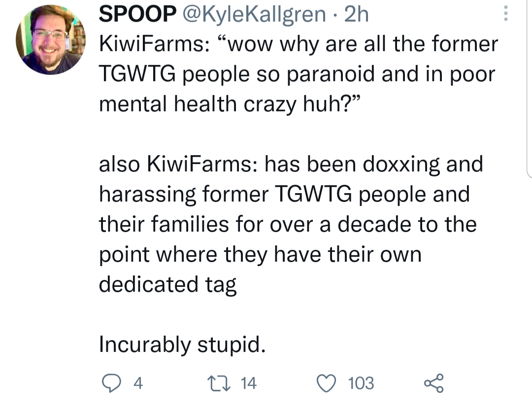Click the like count 103

pos(361,383)
